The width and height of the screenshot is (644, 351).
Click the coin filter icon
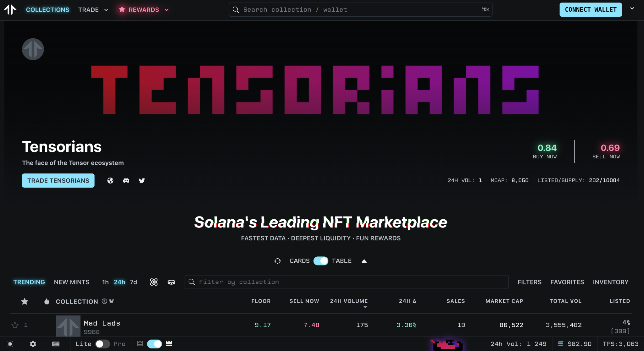(171, 282)
